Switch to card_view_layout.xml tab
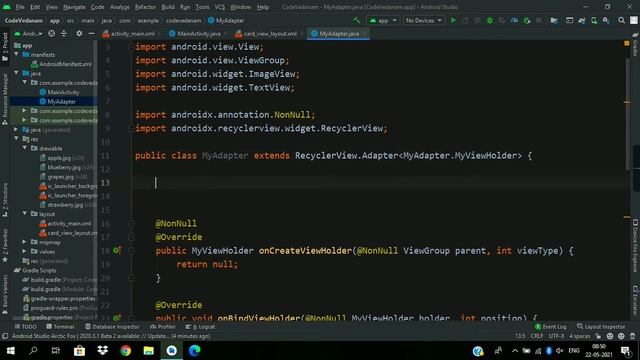Image resolution: width=640 pixels, height=360 pixels. click(x=270, y=33)
